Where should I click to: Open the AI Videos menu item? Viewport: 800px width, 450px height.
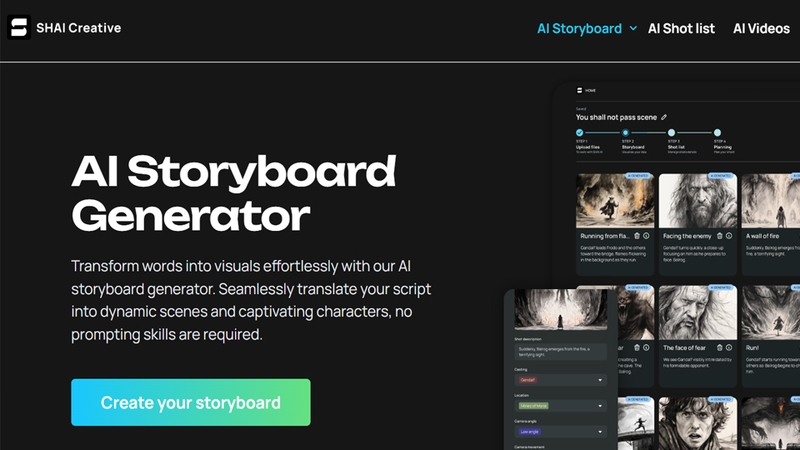(x=761, y=29)
